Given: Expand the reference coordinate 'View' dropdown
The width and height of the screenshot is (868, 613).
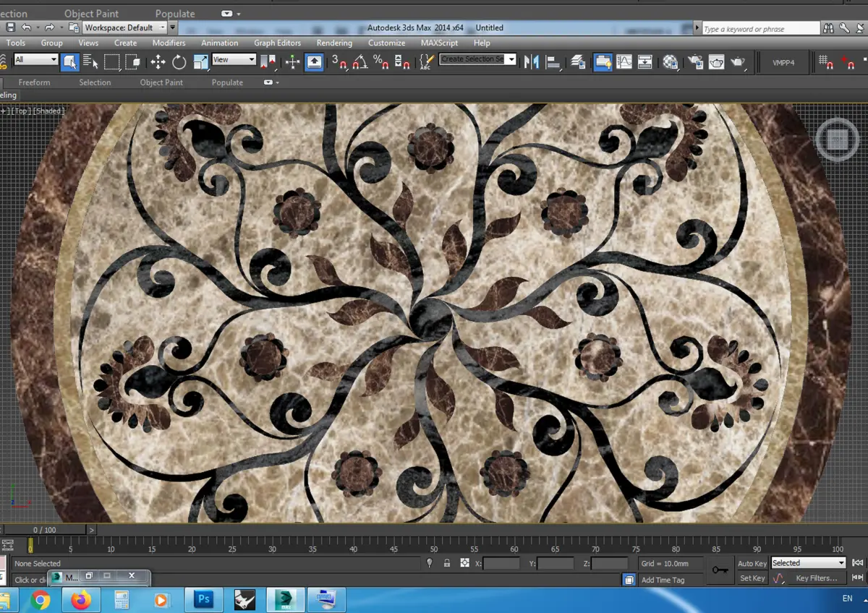Looking at the screenshot, I should tap(234, 60).
